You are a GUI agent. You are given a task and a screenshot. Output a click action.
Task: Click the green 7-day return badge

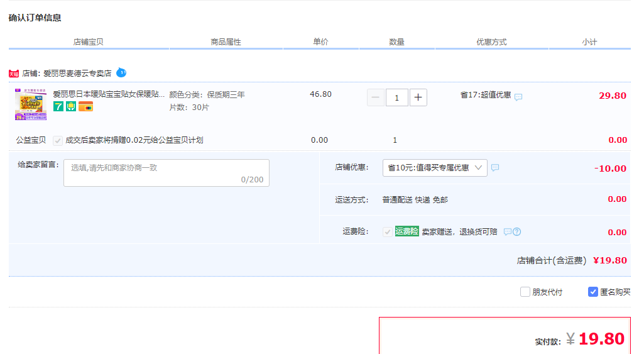tap(58, 107)
